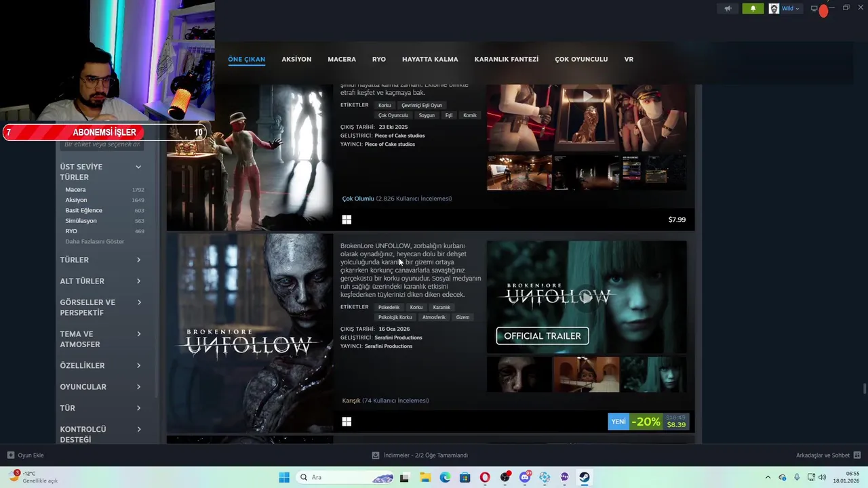
Task: Click the page vertical scrollbar thumb
Action: coord(864,388)
